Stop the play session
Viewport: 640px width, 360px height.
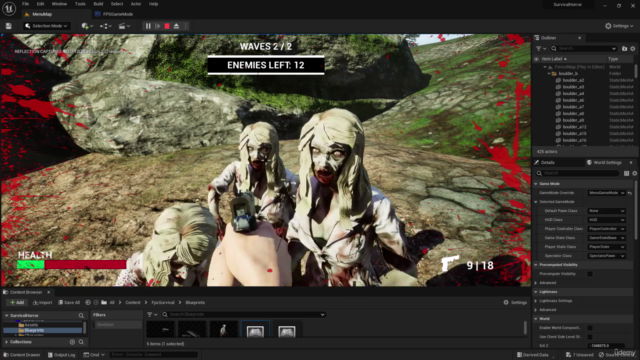(x=167, y=26)
